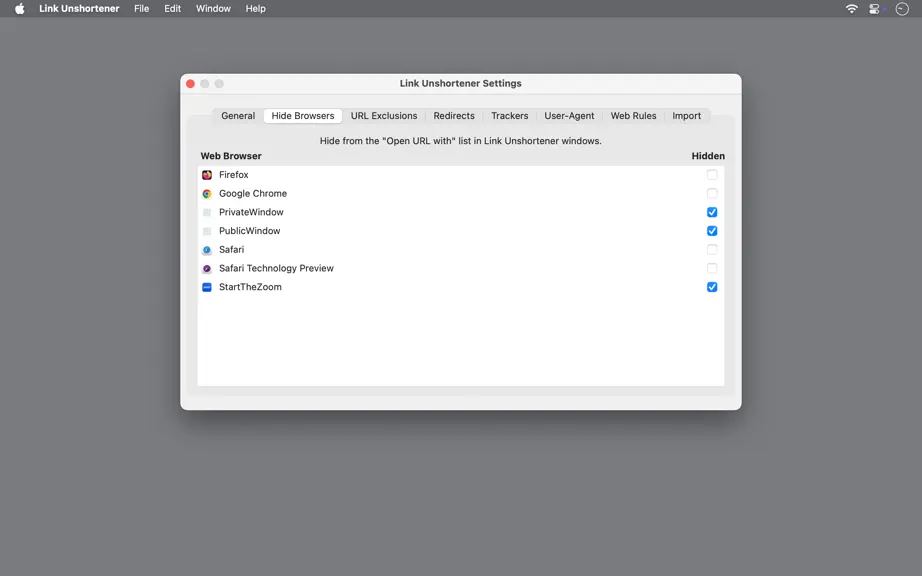Click the StartTheZoom blue icon
The width and height of the screenshot is (922, 576).
point(207,287)
